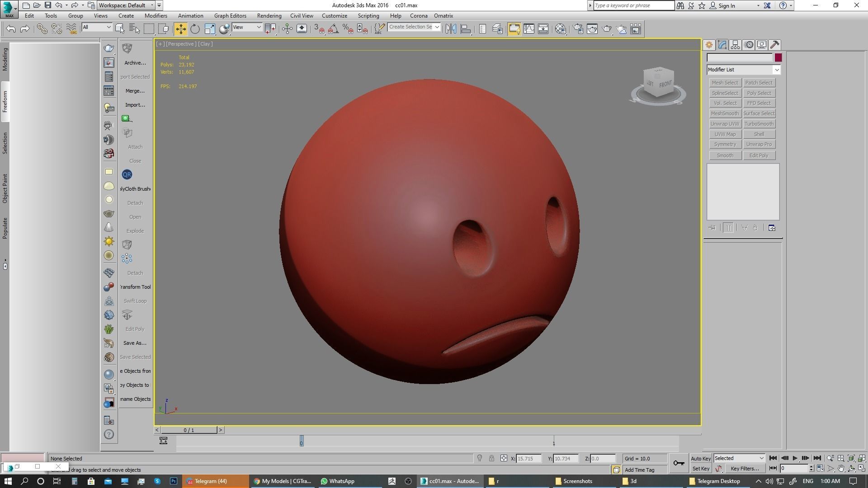Open the View reference coordinate dropdown
Viewport: 868px width, 488px height.
pos(247,27)
